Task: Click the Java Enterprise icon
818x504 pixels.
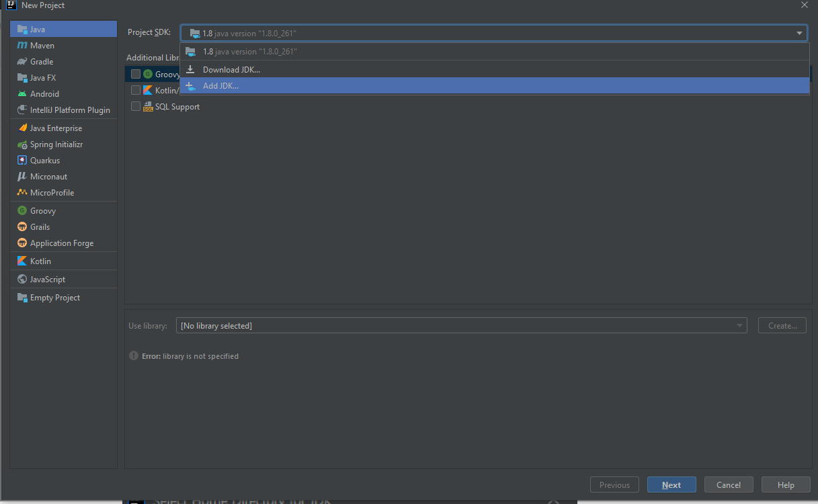Action: (22, 128)
